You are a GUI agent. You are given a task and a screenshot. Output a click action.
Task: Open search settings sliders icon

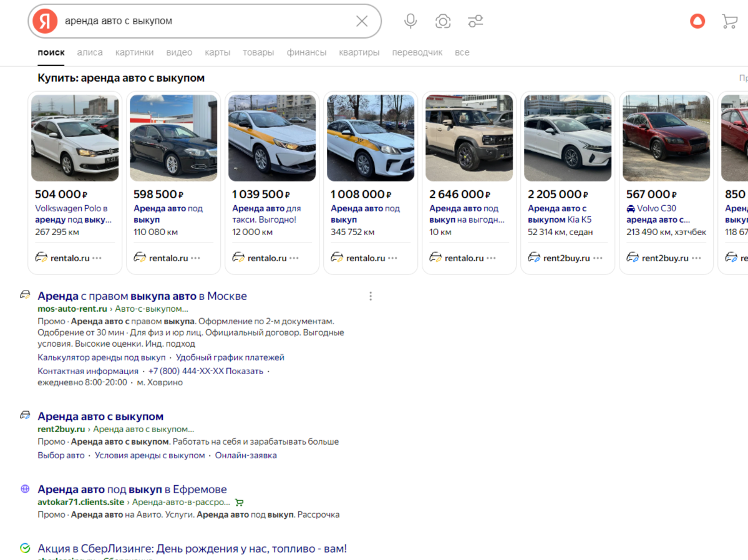point(475,21)
